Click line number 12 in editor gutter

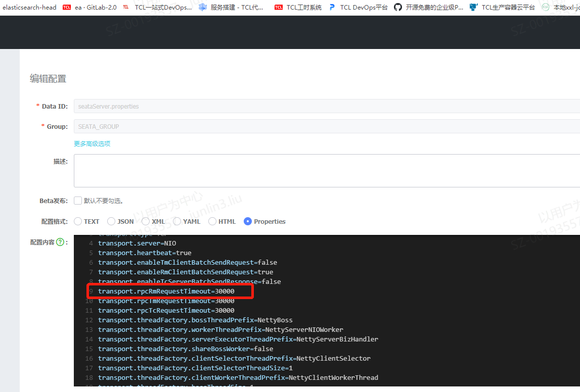(89, 320)
